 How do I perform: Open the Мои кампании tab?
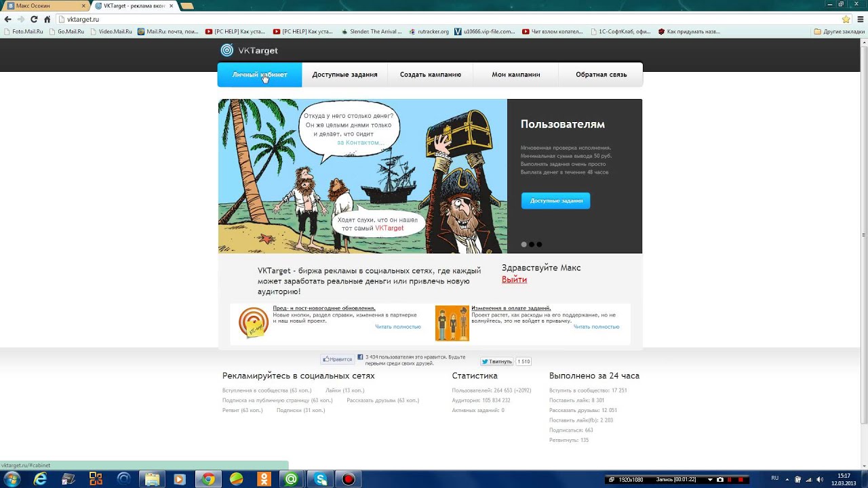tap(515, 75)
